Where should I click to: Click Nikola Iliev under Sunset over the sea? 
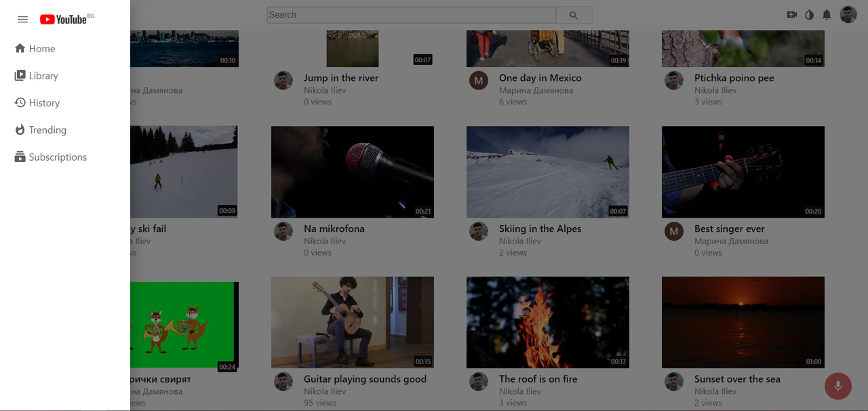715,391
